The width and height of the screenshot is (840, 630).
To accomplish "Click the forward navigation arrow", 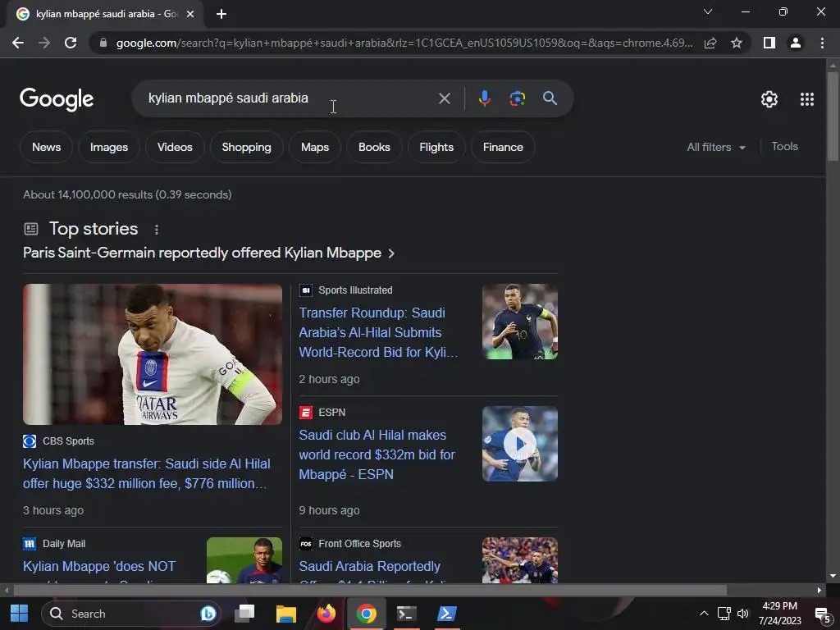I will pyautogui.click(x=44, y=43).
